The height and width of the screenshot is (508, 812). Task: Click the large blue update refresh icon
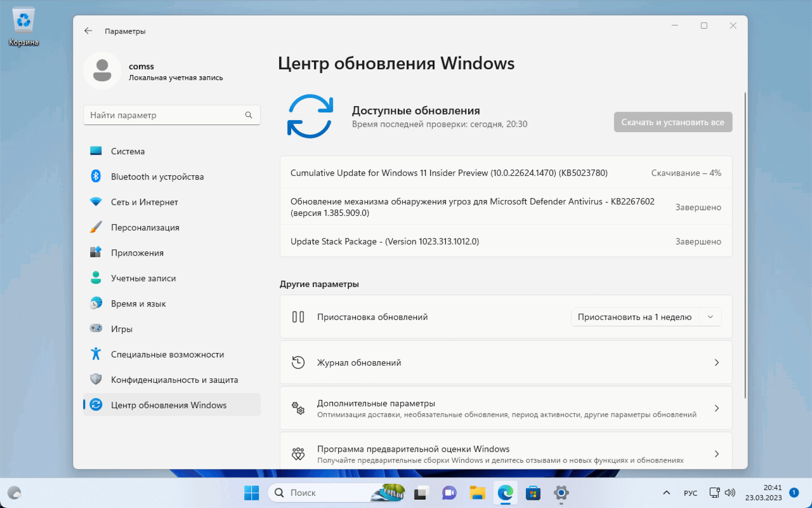(x=310, y=116)
